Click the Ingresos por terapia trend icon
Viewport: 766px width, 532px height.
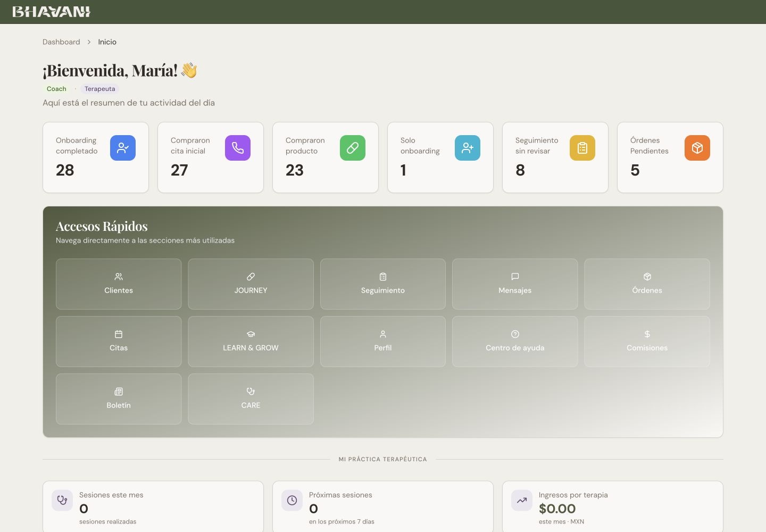point(522,501)
